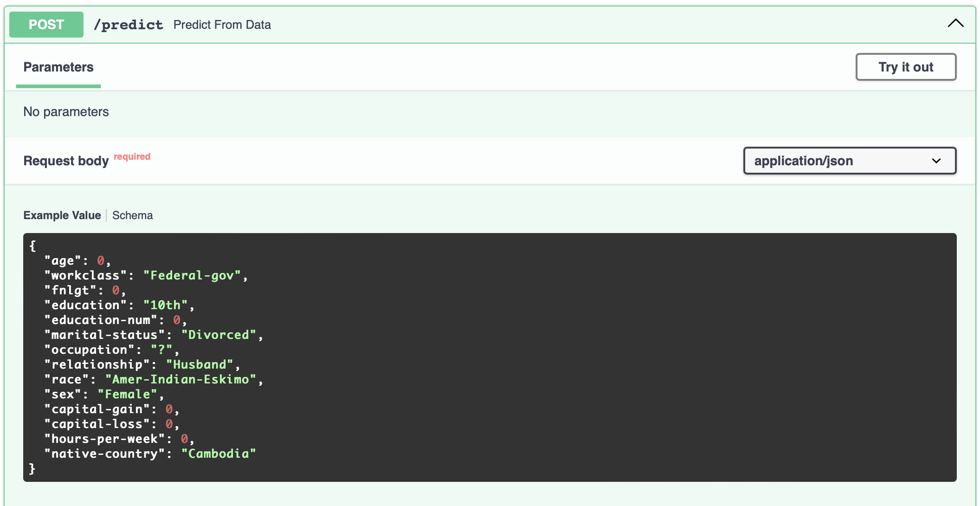Switch to the Schema tab
Image resolution: width=980 pixels, height=506 pixels.
pos(132,215)
